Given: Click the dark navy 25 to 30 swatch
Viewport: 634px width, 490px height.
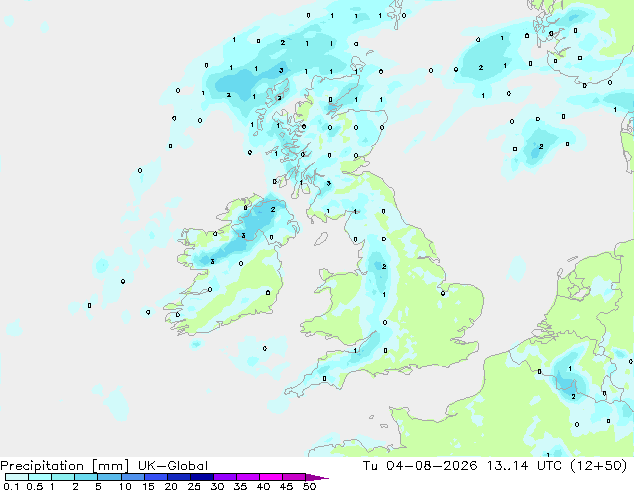Looking at the screenshot, I should pos(202,477).
